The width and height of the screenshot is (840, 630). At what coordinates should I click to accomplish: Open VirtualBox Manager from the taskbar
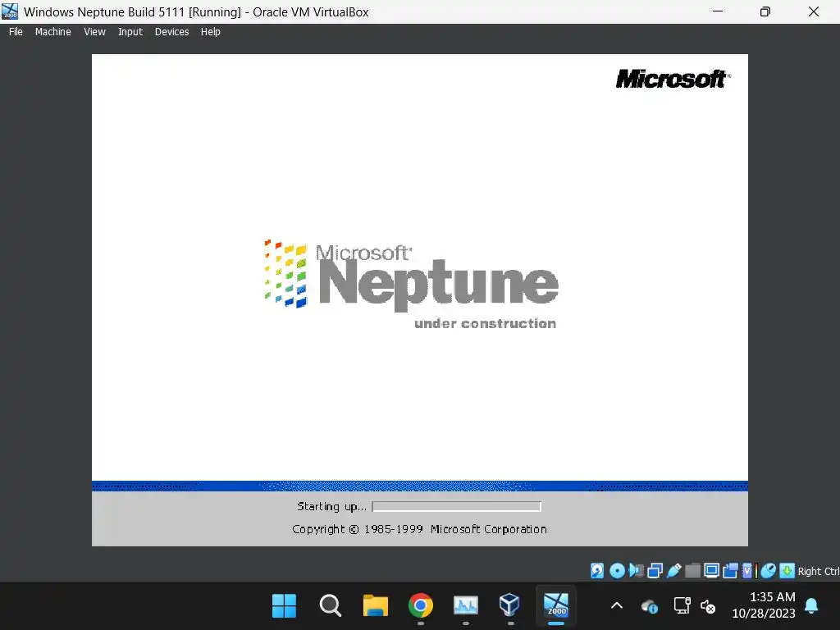click(x=509, y=606)
